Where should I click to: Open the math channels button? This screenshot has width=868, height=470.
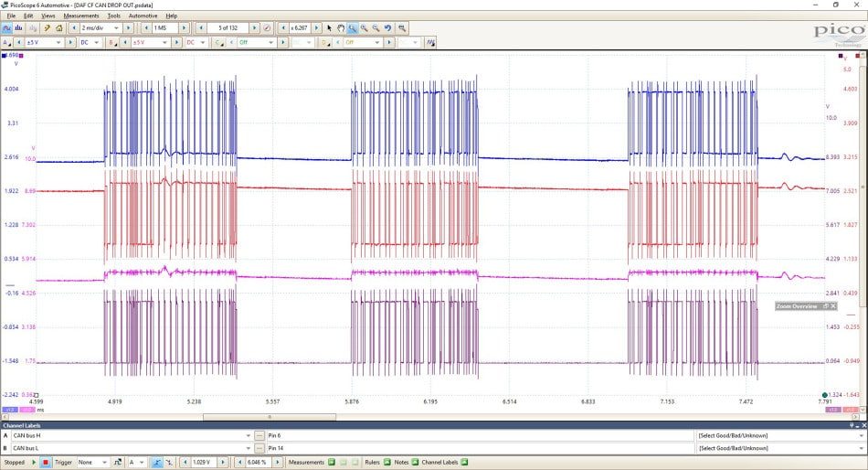coord(430,43)
